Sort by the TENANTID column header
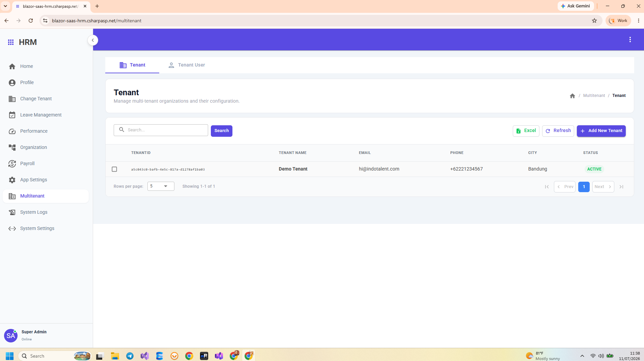Image resolution: width=644 pixels, height=361 pixels. point(141,153)
